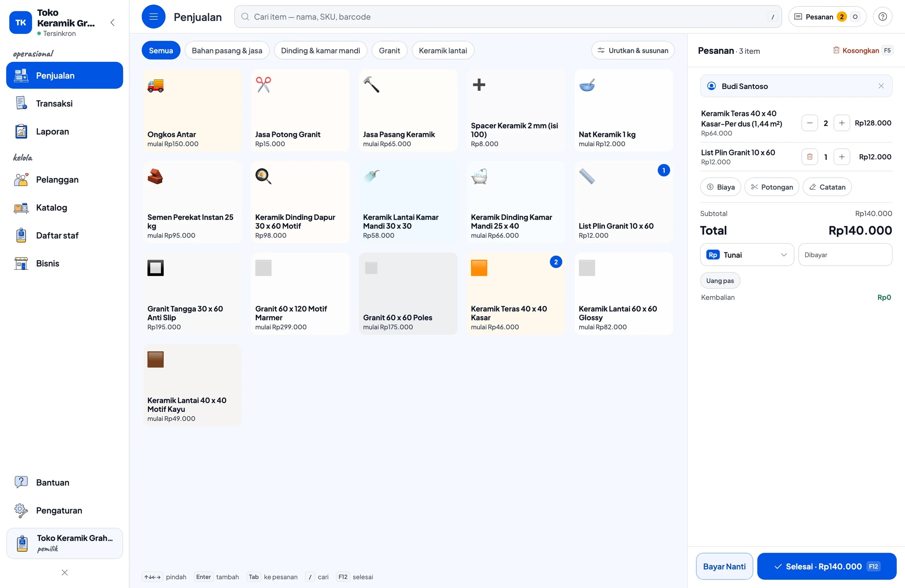Add Ongkos Antar truck item
The height and width of the screenshot is (588, 905).
(192, 111)
